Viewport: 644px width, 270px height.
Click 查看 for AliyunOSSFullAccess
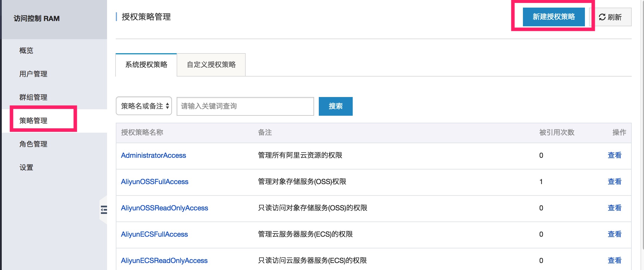click(614, 181)
